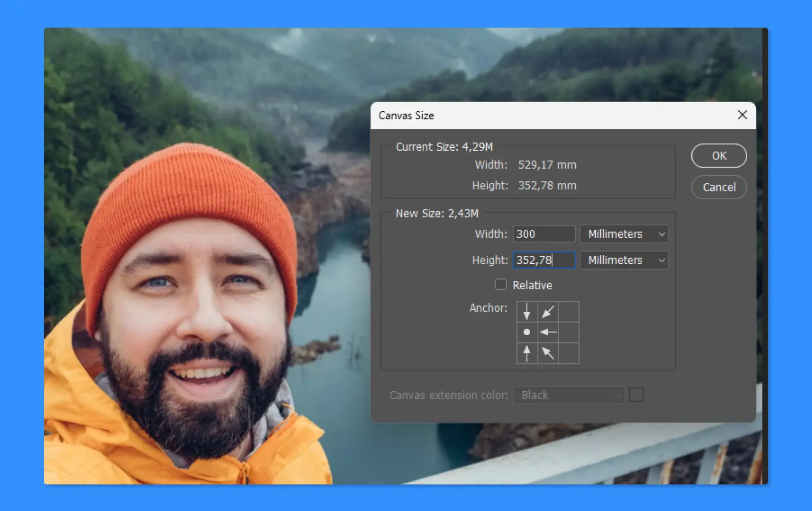The width and height of the screenshot is (812, 511).
Task: Click the 'Relative' label text
Action: pyautogui.click(x=532, y=285)
